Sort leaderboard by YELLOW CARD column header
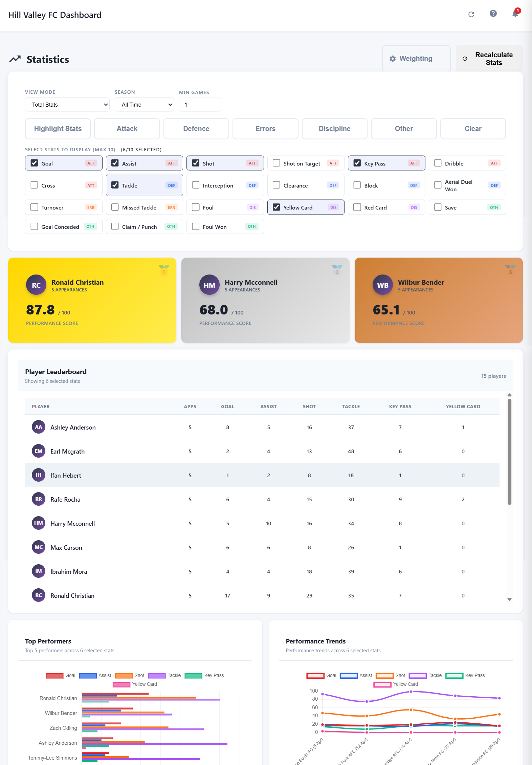 [x=463, y=407]
